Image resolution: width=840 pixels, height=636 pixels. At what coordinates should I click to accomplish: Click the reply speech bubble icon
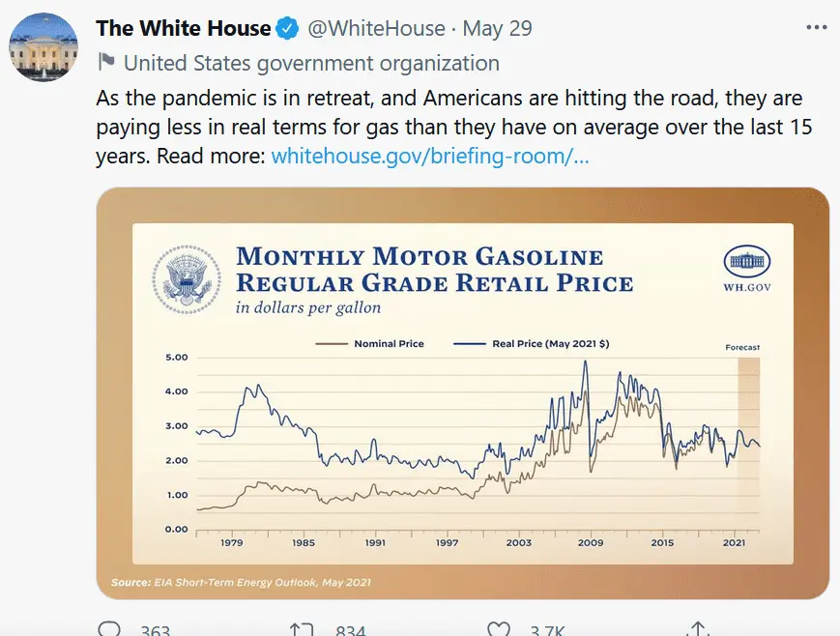click(x=110, y=630)
